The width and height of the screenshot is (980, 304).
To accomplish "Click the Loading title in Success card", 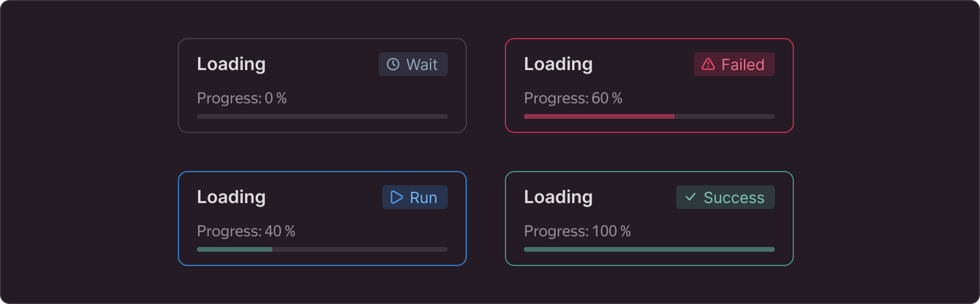I will pos(558,197).
